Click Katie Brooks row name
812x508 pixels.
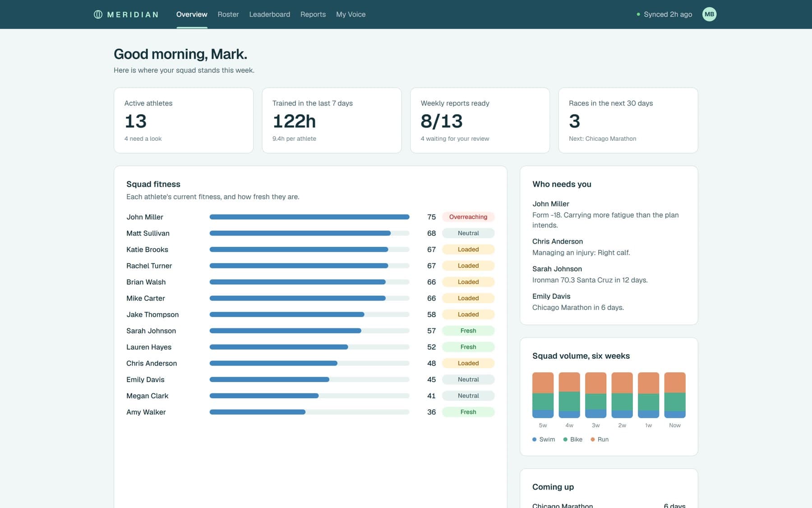click(x=147, y=249)
